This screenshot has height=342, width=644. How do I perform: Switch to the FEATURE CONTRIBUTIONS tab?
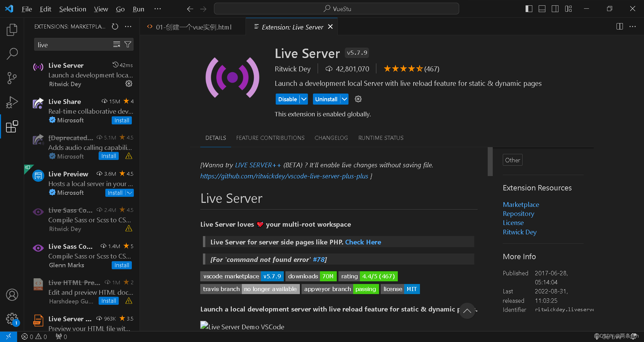270,138
